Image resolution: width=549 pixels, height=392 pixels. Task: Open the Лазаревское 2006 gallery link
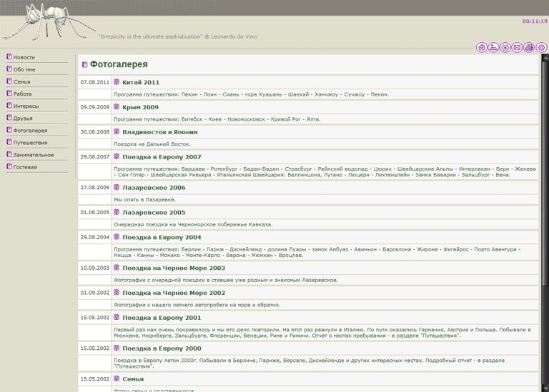154,188
